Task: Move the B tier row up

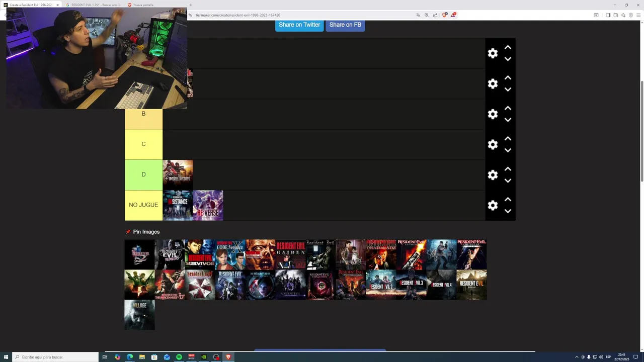Action: tap(508, 108)
